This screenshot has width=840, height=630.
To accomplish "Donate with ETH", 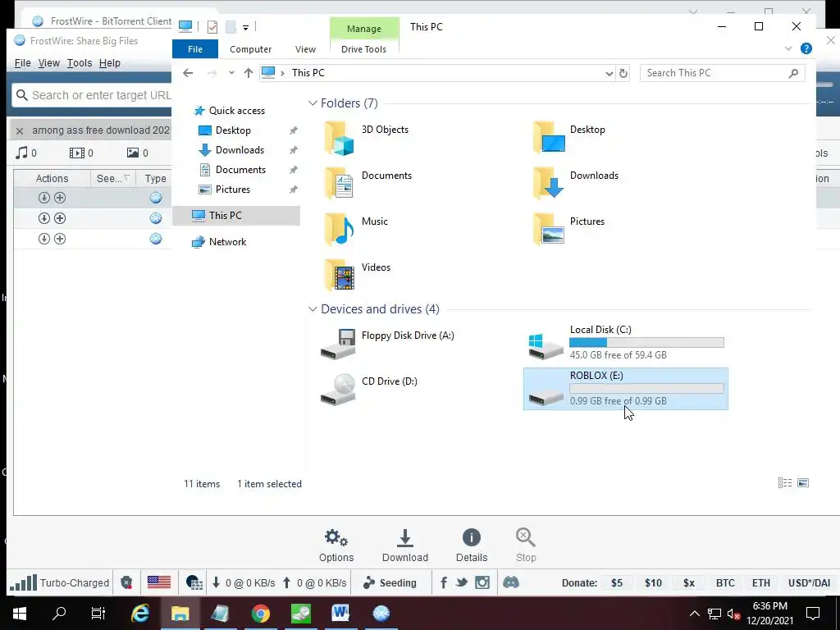I will [x=760, y=583].
